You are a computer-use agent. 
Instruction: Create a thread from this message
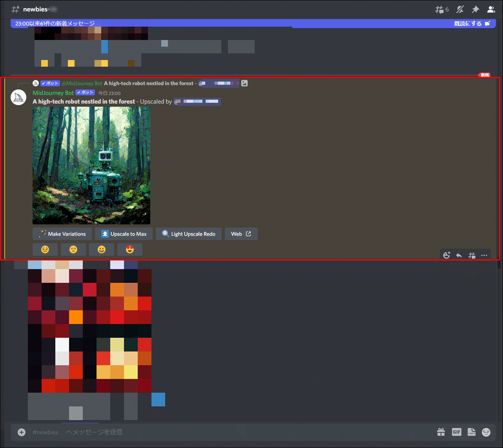pyautogui.click(x=472, y=255)
